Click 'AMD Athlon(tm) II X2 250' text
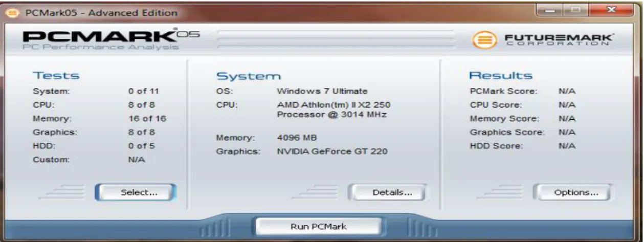644x242 pixels. tap(334, 105)
